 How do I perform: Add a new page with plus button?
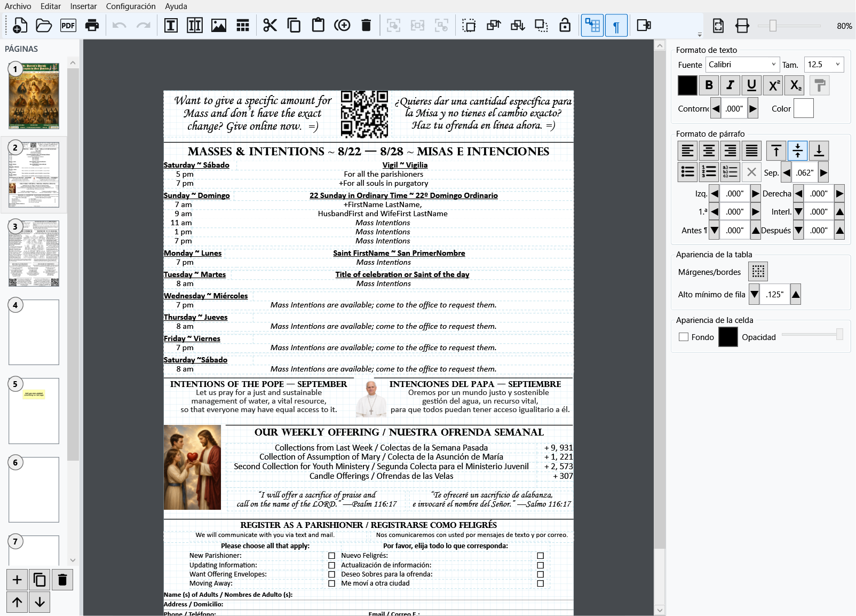(17, 580)
